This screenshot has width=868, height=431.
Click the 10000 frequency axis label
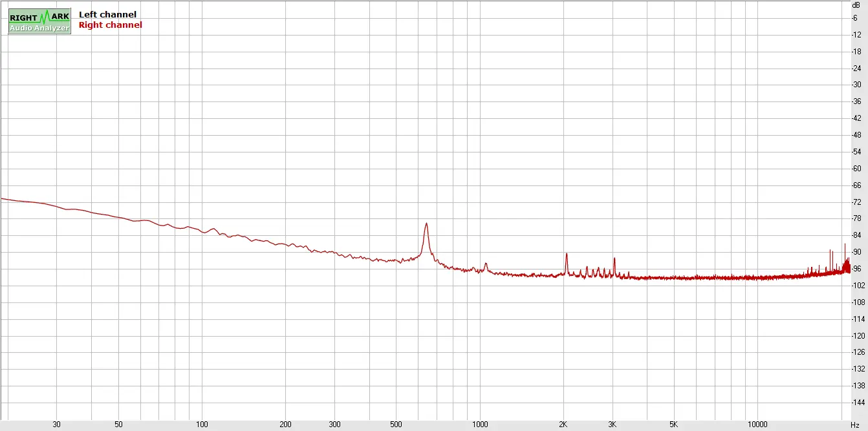click(x=757, y=425)
